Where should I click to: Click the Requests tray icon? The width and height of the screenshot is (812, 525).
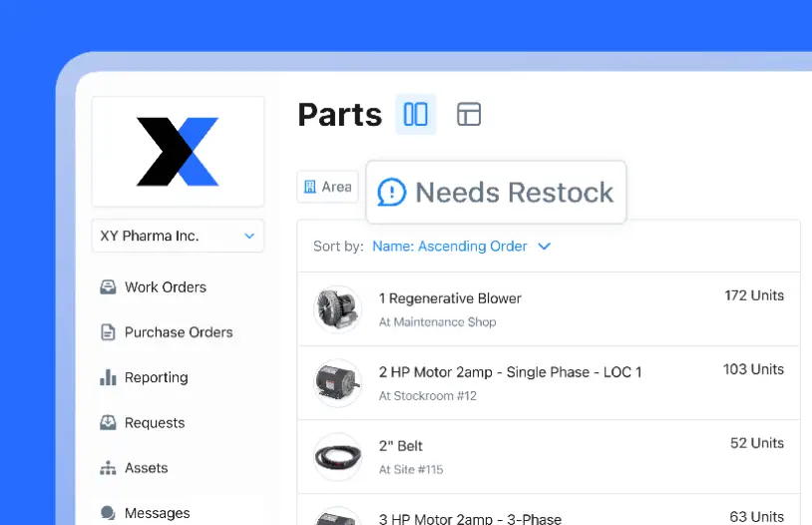pos(108,423)
